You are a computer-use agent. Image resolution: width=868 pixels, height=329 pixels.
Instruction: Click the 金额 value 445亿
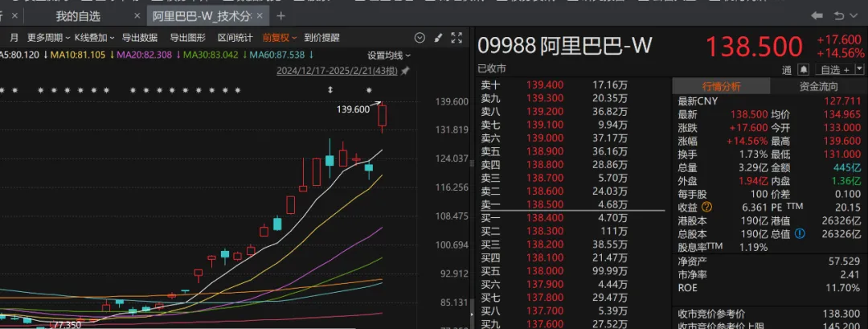(848, 168)
